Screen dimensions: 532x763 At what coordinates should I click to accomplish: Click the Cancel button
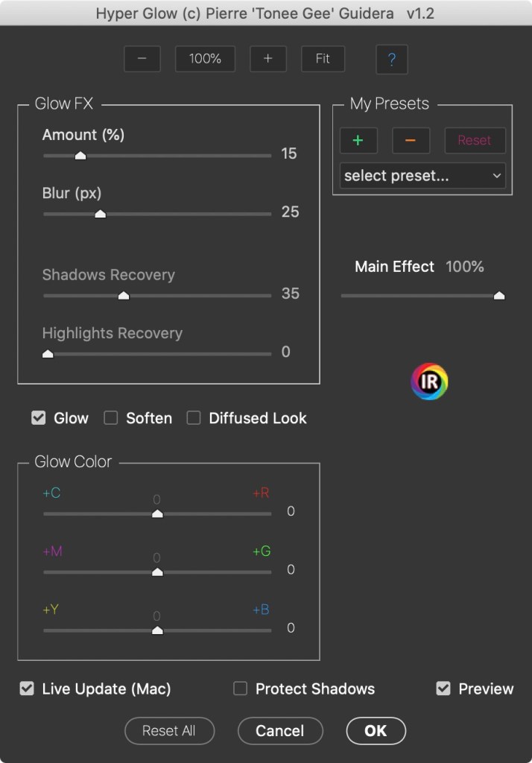click(x=280, y=731)
